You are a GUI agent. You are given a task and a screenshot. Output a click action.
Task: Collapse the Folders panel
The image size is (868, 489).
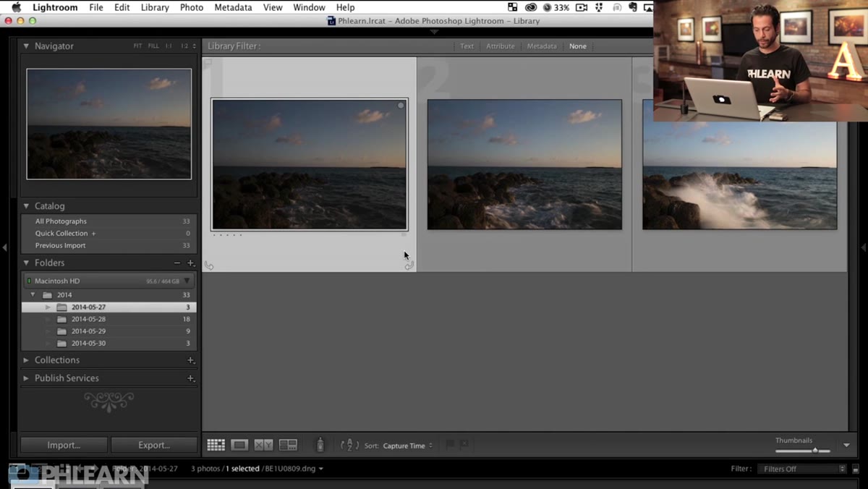click(x=26, y=263)
